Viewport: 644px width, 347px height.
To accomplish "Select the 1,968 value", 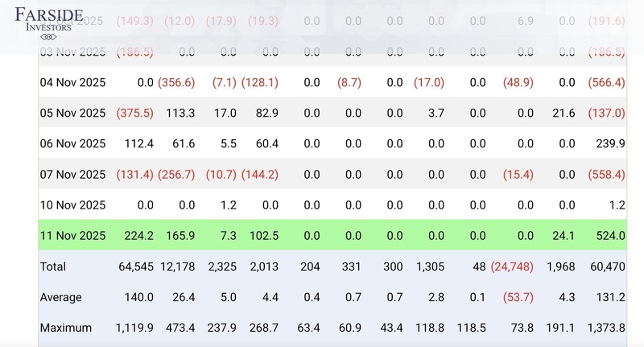I will [x=560, y=267].
